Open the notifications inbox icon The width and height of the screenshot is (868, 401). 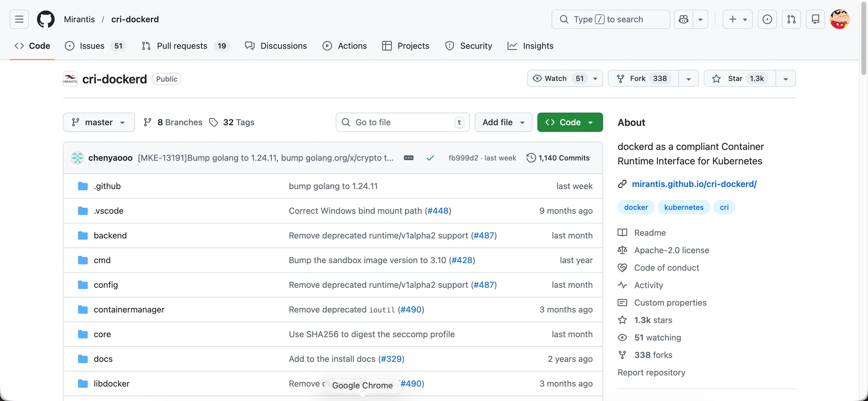[815, 19]
